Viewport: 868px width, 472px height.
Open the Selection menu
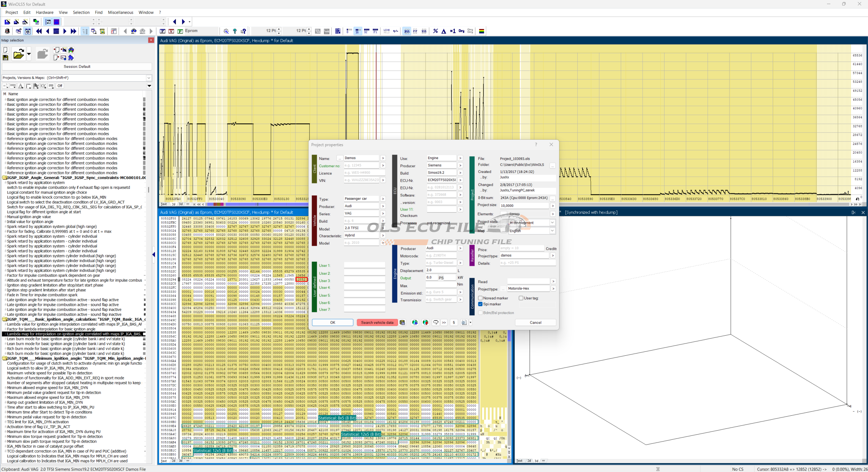(81, 13)
